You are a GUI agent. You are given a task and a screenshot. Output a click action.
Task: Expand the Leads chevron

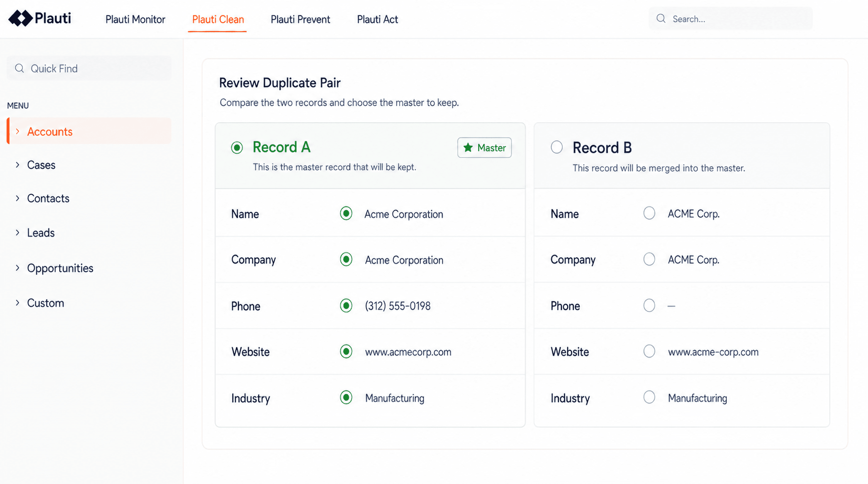click(17, 233)
